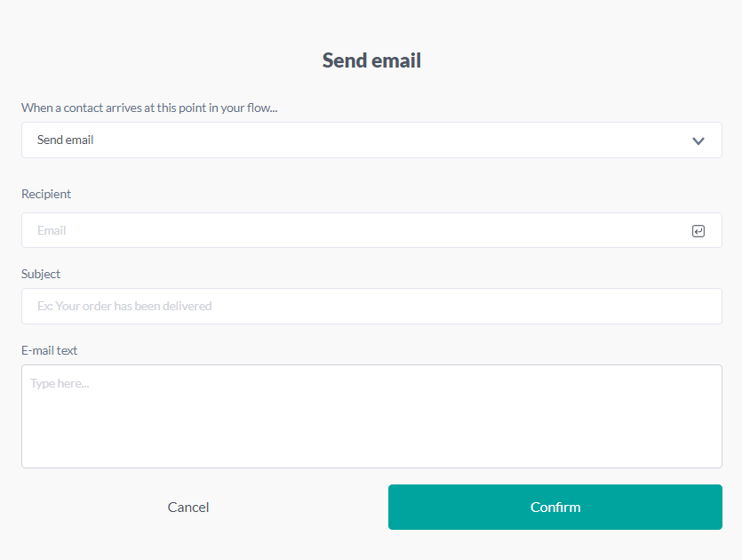
Task: Click the "Ex: Your order has been delivered" placeholder
Action: coord(124,307)
